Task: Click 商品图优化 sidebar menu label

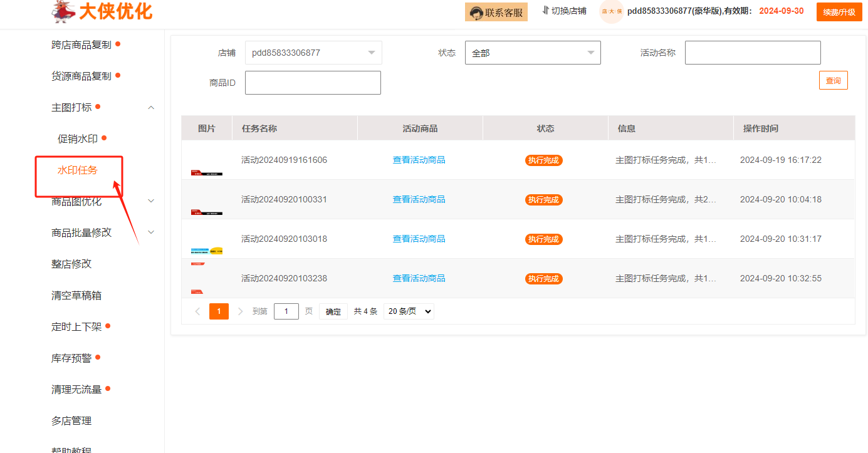Action: (76, 201)
